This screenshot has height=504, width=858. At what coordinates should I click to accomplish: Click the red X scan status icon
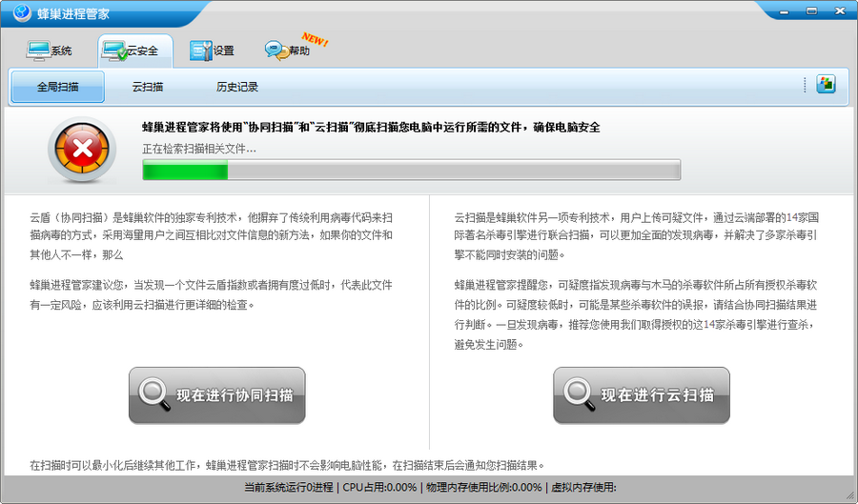[x=82, y=149]
